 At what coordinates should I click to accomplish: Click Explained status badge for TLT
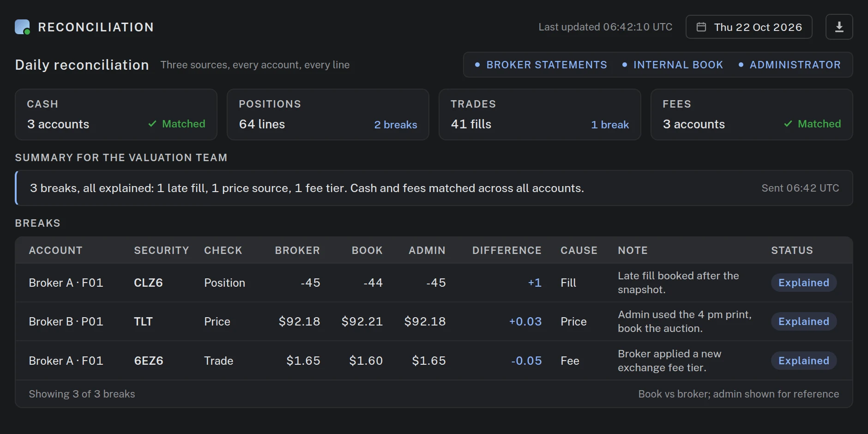[x=804, y=321]
